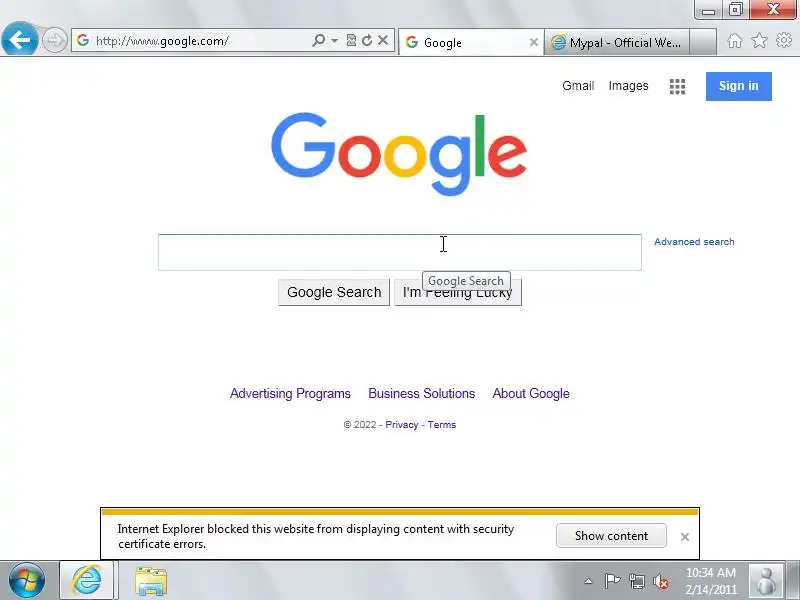Minimize the Internet Explorer window
800x600 pixels.
coord(708,10)
